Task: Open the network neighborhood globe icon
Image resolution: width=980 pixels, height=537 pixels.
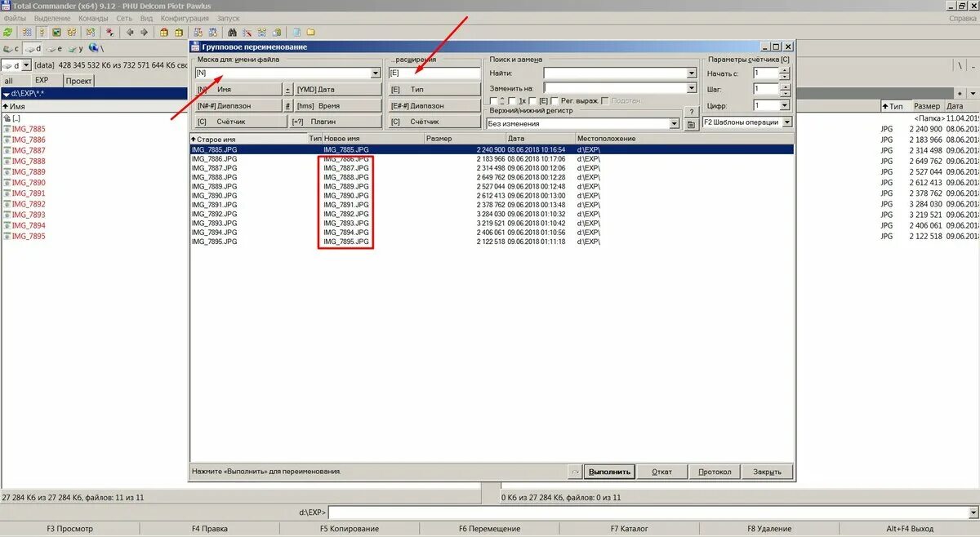Action: [x=95, y=49]
